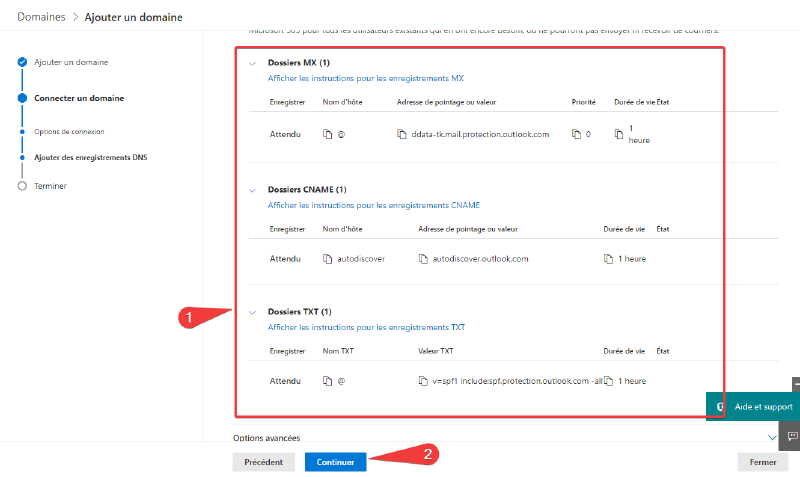
Task: Open CNAME record instructions link
Action: click(374, 205)
